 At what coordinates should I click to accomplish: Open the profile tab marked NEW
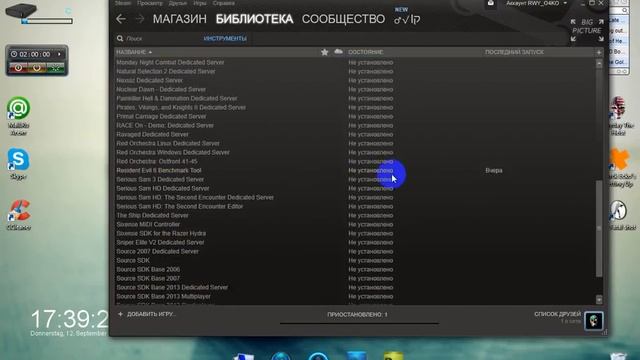(x=407, y=19)
